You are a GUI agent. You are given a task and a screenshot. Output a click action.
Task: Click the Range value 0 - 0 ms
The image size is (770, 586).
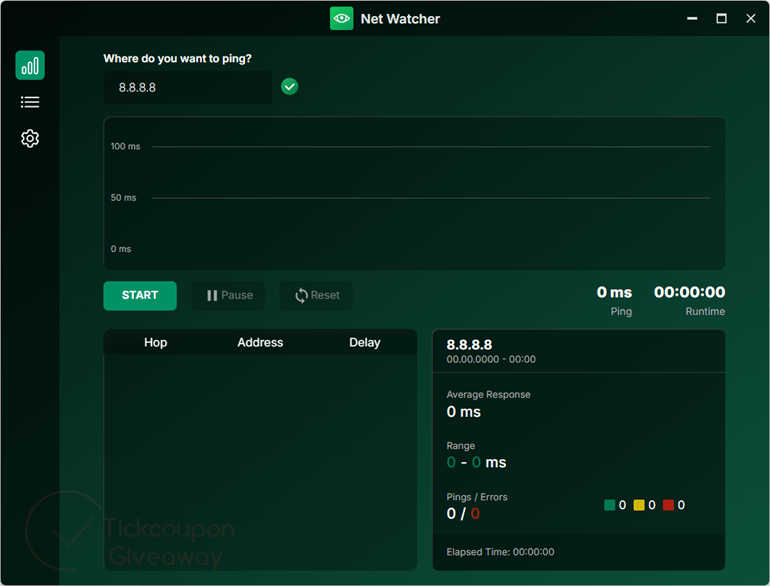[476, 462]
